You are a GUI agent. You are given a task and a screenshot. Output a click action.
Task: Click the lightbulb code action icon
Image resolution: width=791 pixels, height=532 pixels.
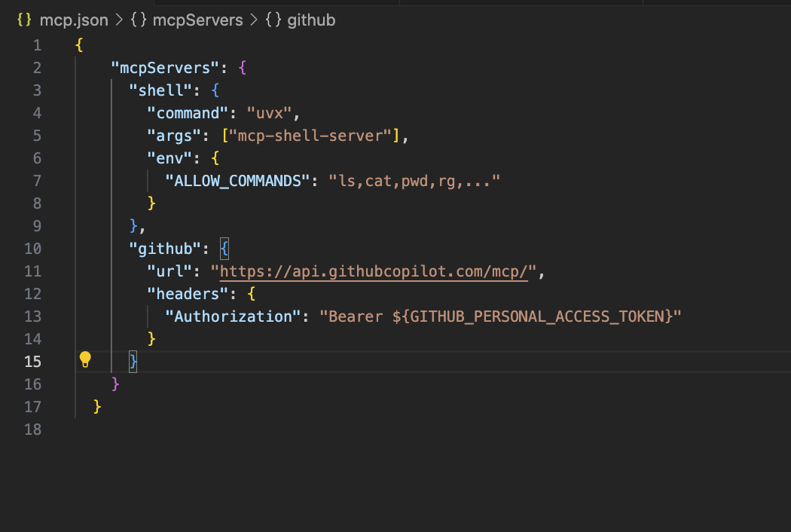[x=85, y=359]
